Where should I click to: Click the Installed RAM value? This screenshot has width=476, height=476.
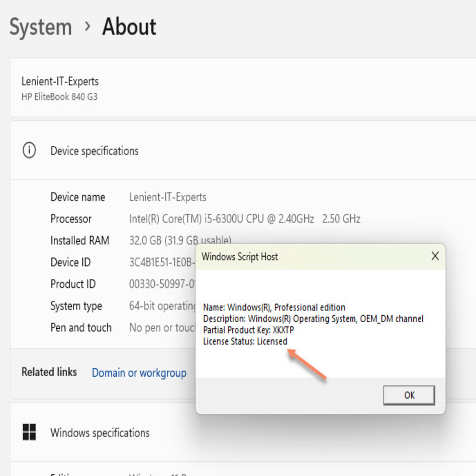pyautogui.click(x=180, y=240)
